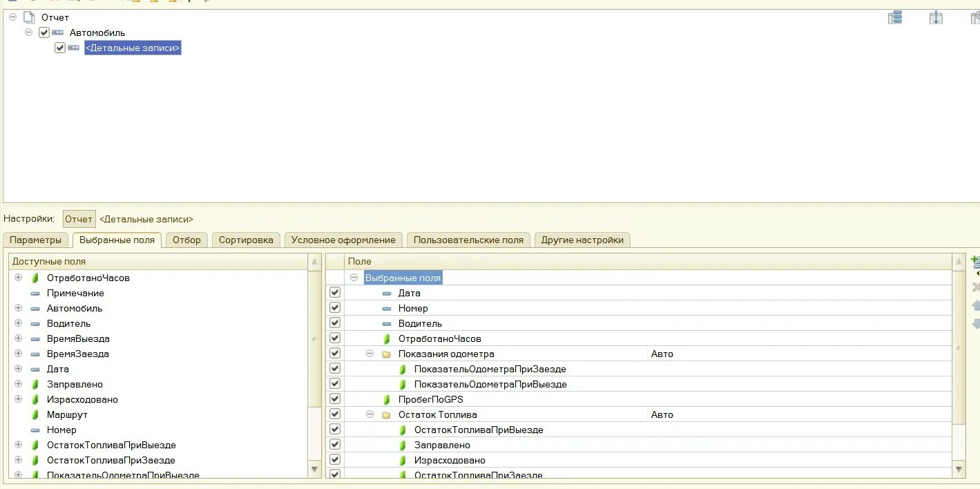The image size is (980, 489).
Task: Click the Поле column header
Action: click(x=648, y=262)
